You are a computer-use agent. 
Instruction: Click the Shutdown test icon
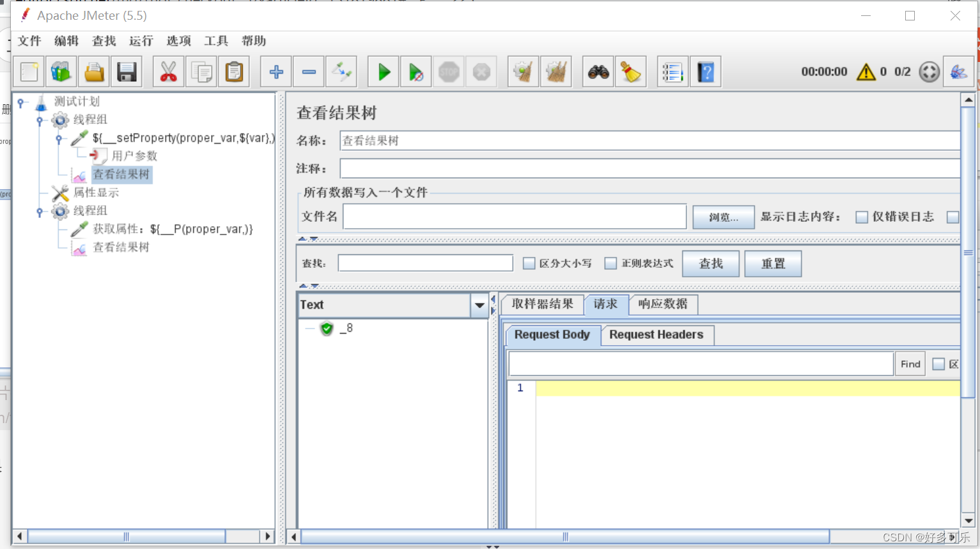point(481,72)
